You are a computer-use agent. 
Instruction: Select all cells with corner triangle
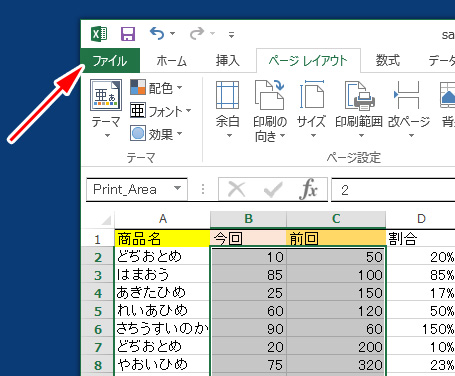pyautogui.click(x=105, y=220)
